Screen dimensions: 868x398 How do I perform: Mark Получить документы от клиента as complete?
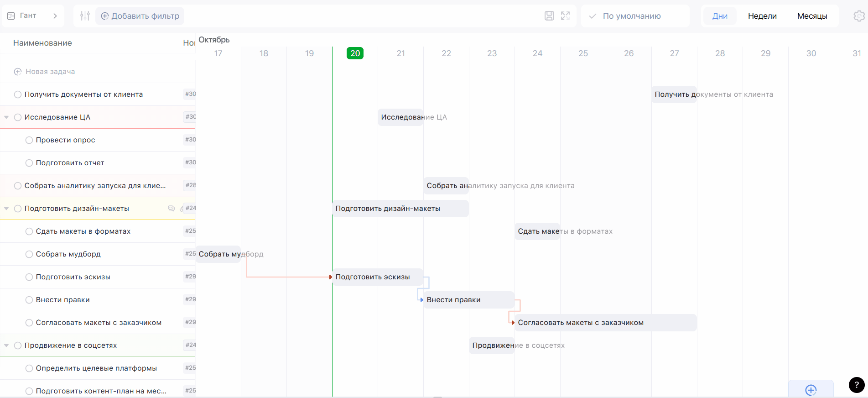[x=18, y=94]
